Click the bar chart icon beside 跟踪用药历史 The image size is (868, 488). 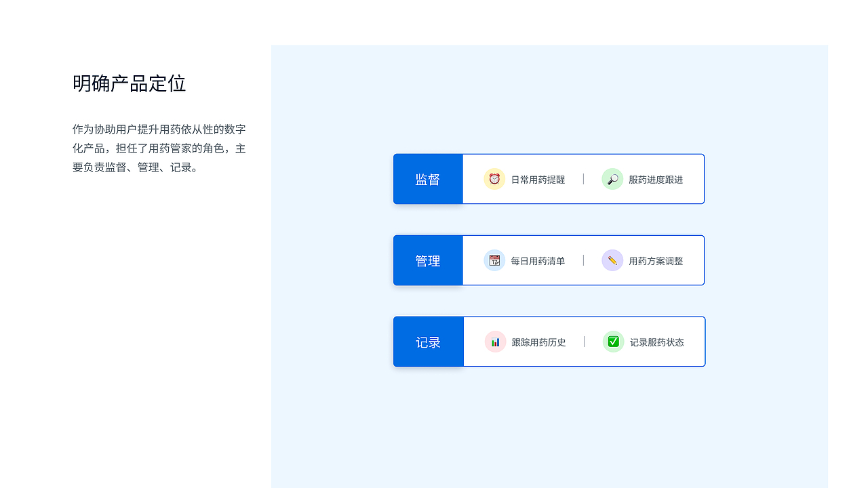496,342
